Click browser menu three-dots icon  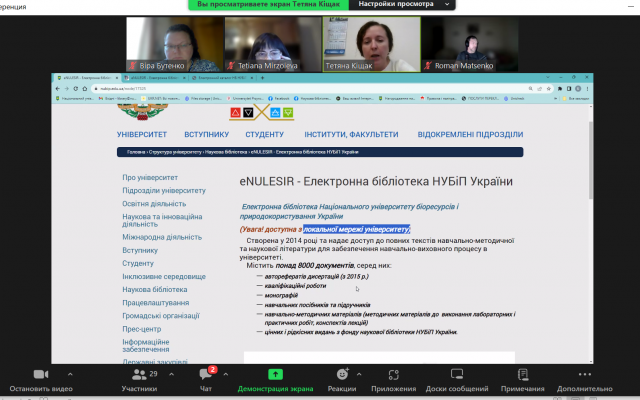587,89
